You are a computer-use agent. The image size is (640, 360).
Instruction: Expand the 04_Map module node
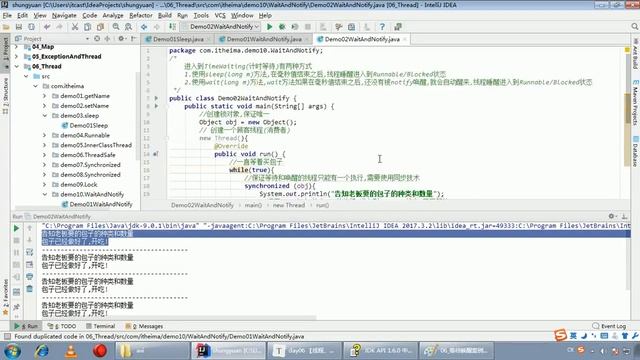pyautogui.click(x=17, y=47)
